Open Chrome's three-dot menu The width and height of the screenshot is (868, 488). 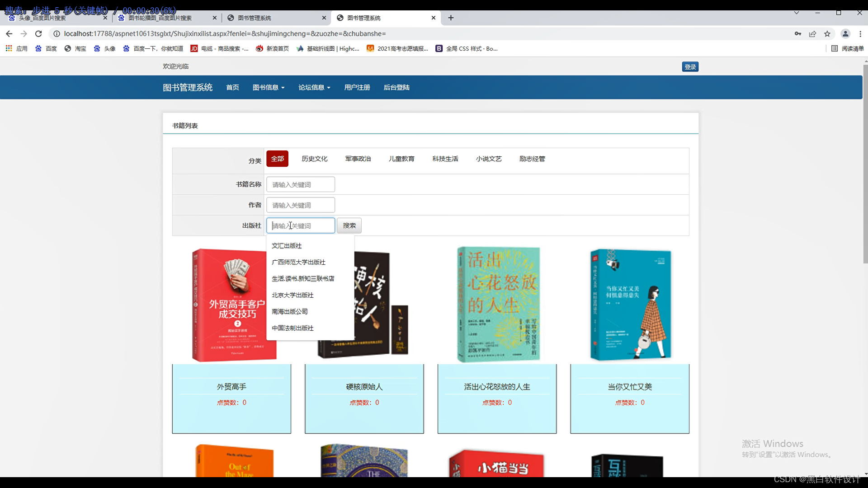(860, 34)
